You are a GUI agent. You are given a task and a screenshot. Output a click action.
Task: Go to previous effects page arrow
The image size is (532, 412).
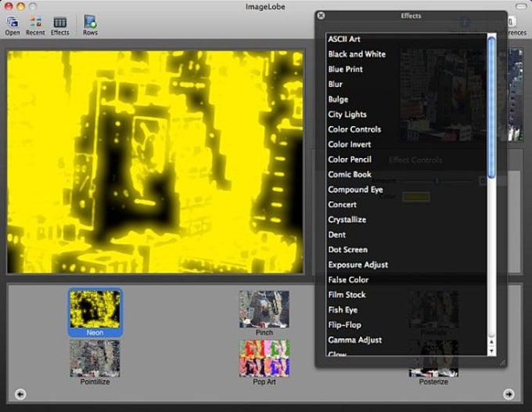(x=20, y=394)
